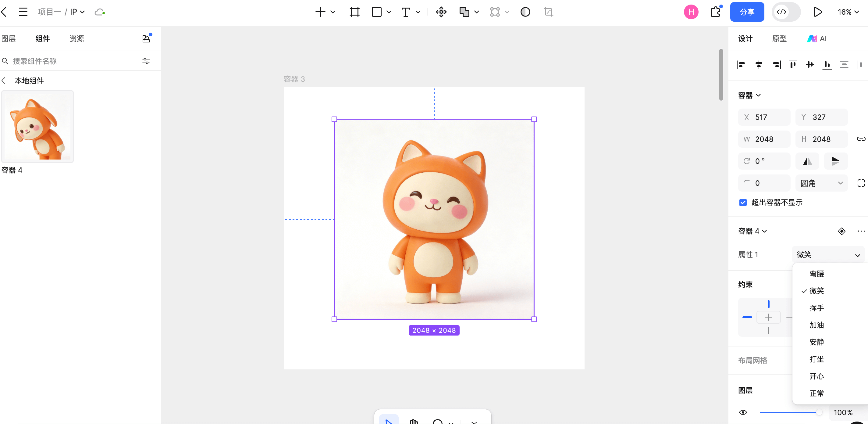Select the Text tool

[x=406, y=12]
